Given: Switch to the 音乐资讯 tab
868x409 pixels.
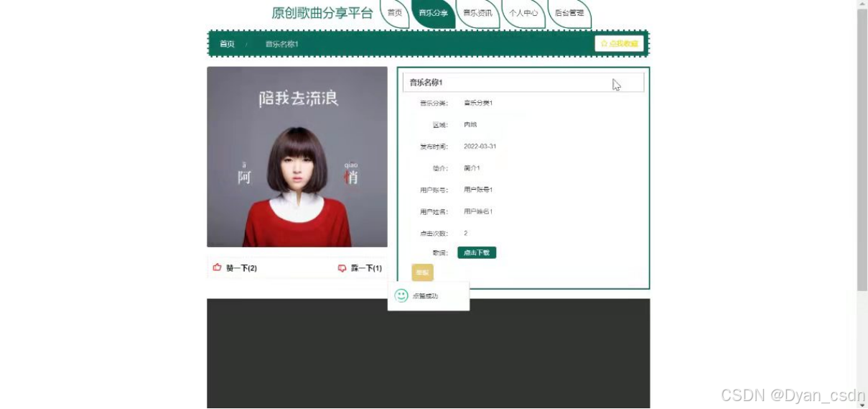Looking at the screenshot, I should (477, 13).
